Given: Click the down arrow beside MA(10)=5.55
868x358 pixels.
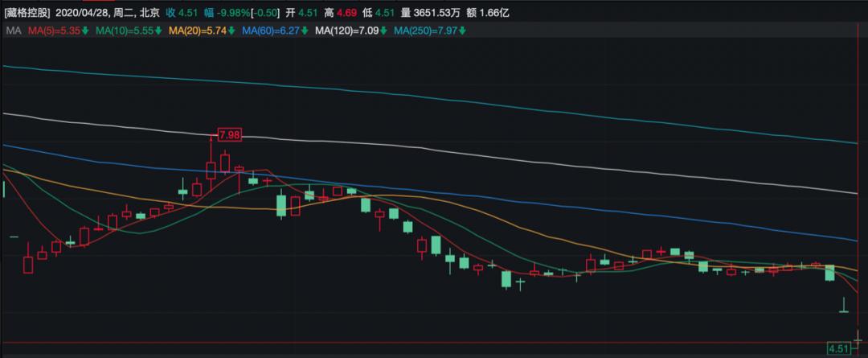Looking at the screenshot, I should (158, 31).
